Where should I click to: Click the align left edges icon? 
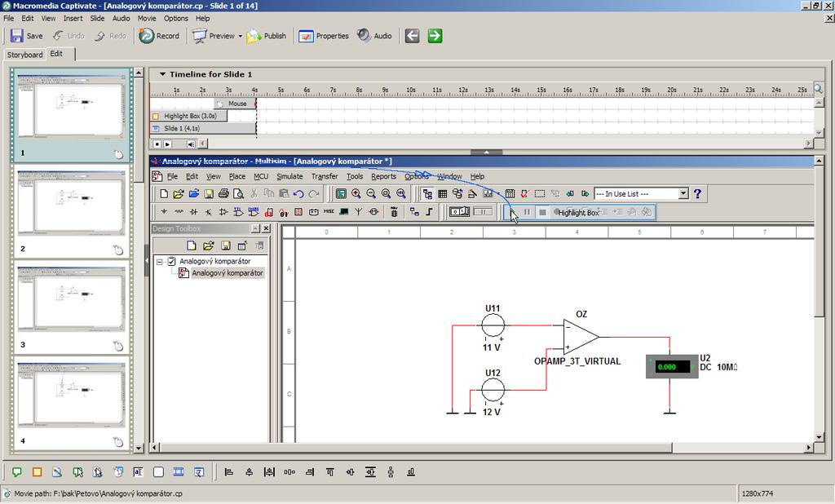pos(229,472)
